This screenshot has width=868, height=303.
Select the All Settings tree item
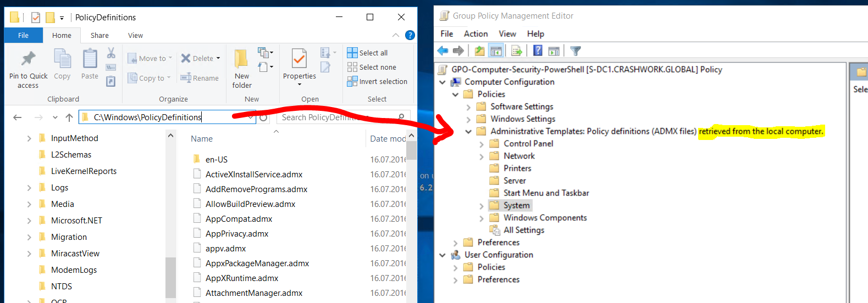517,230
